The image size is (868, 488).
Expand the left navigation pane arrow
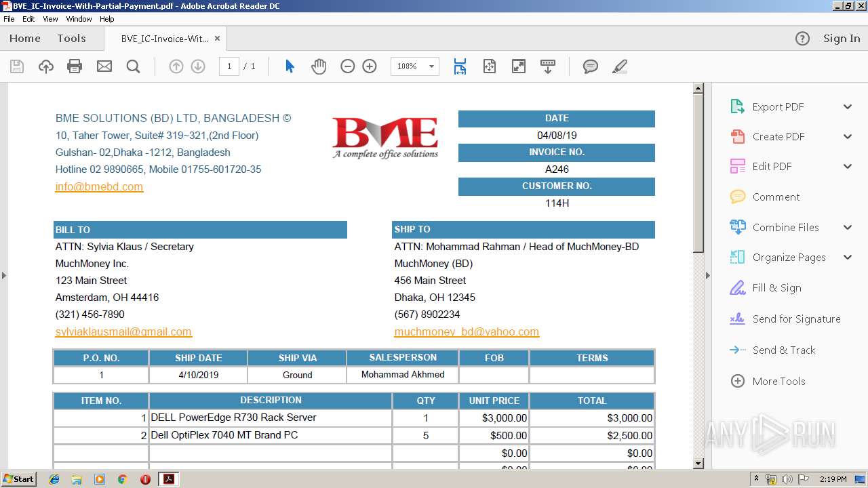tap(3, 275)
